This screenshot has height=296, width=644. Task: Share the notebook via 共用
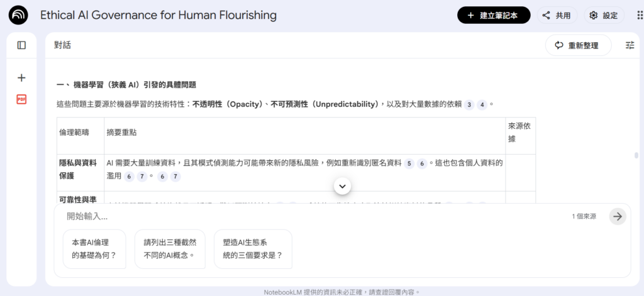point(557,15)
